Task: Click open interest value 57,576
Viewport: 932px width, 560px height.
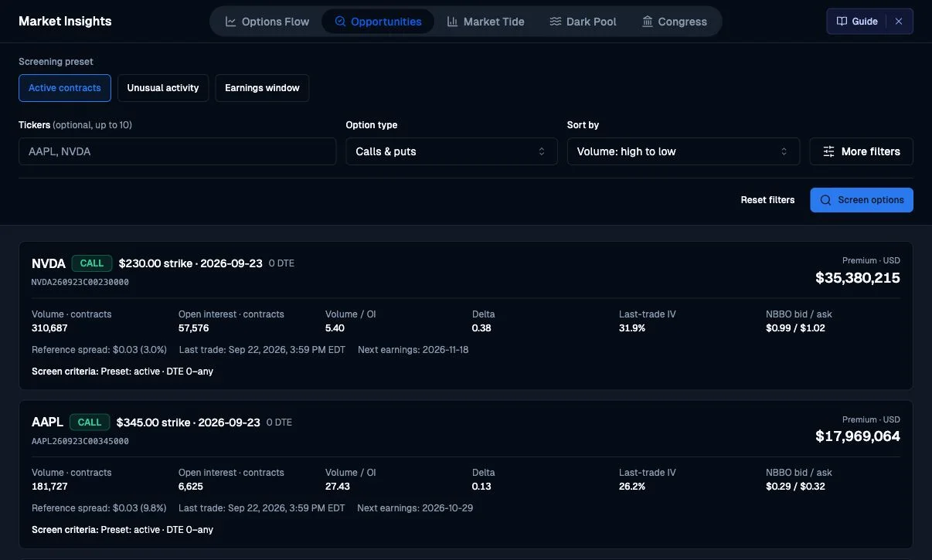Action: [x=194, y=328]
